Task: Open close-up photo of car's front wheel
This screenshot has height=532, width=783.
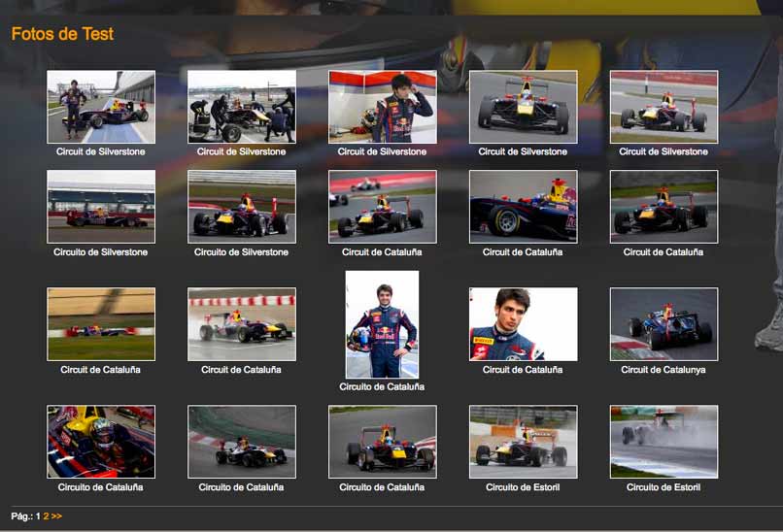Action: point(523,207)
